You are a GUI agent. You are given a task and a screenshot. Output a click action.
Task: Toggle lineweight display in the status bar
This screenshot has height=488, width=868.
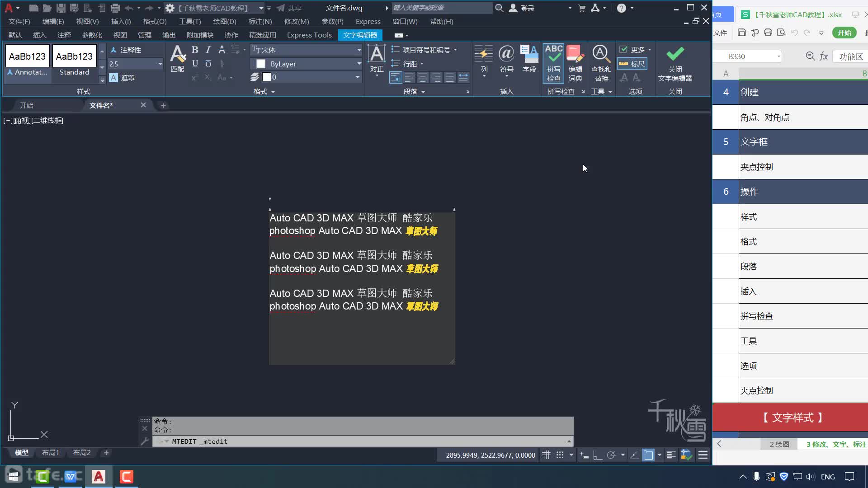pyautogui.click(x=671, y=455)
